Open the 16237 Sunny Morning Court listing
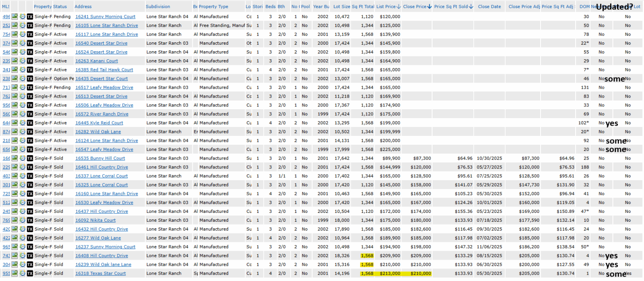Viewport: 644px width, 281px height. click(105, 247)
